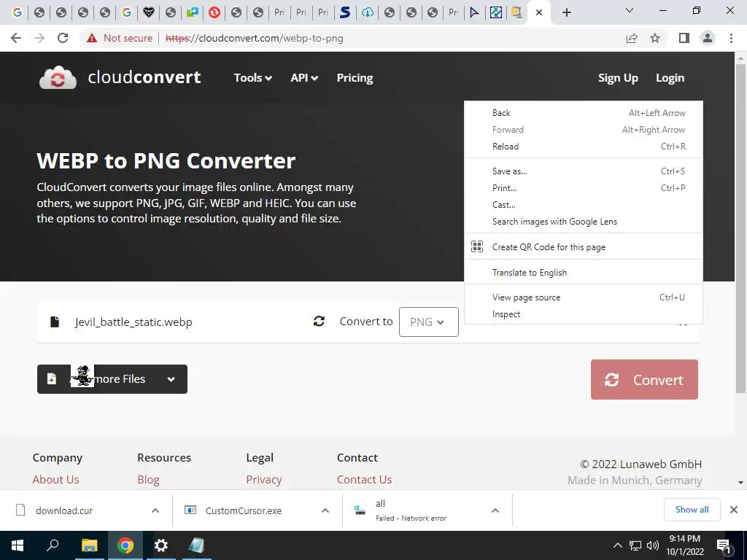Click Login

click(x=670, y=77)
